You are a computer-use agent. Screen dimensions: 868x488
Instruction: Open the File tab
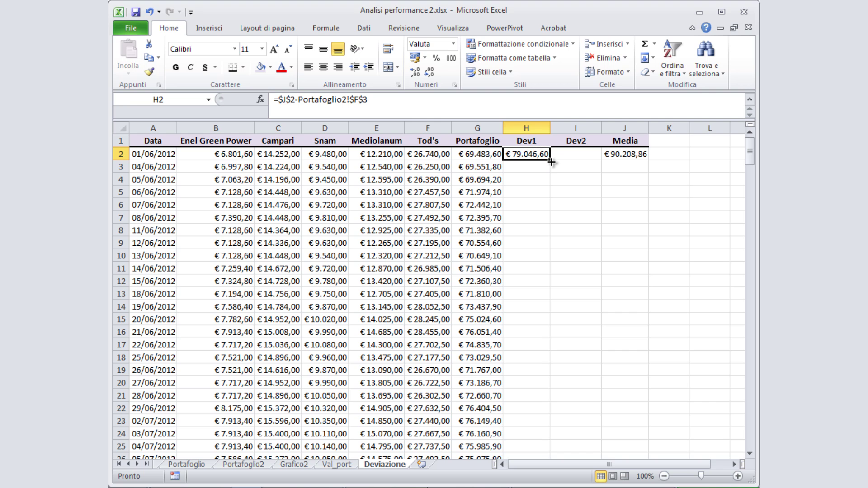[x=131, y=28]
